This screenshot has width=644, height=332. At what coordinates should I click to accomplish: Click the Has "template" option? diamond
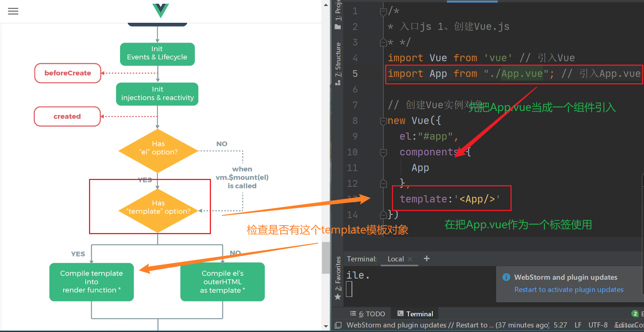point(158,211)
